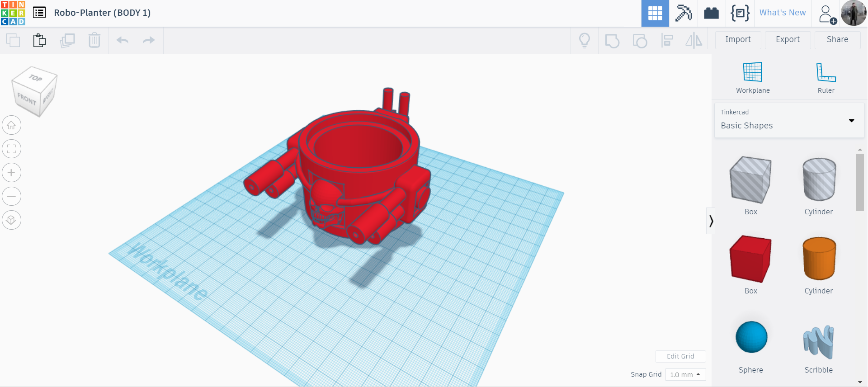The height and width of the screenshot is (387, 868).
Task: Open the designs list icon
Action: coord(39,13)
